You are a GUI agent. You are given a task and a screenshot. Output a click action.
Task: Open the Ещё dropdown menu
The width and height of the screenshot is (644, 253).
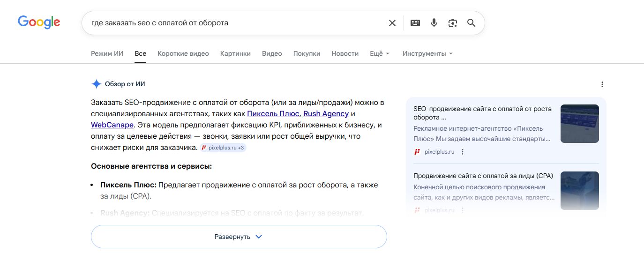point(379,53)
